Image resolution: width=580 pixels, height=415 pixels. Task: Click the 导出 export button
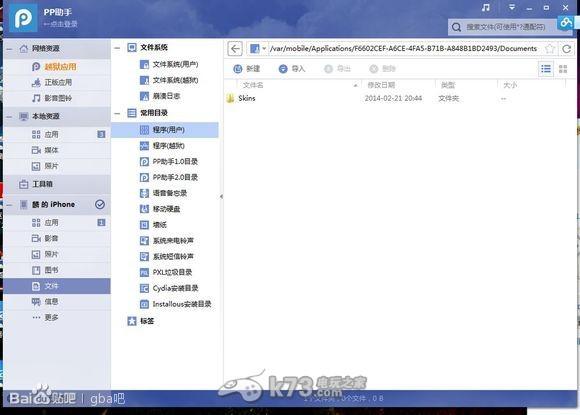pos(337,69)
